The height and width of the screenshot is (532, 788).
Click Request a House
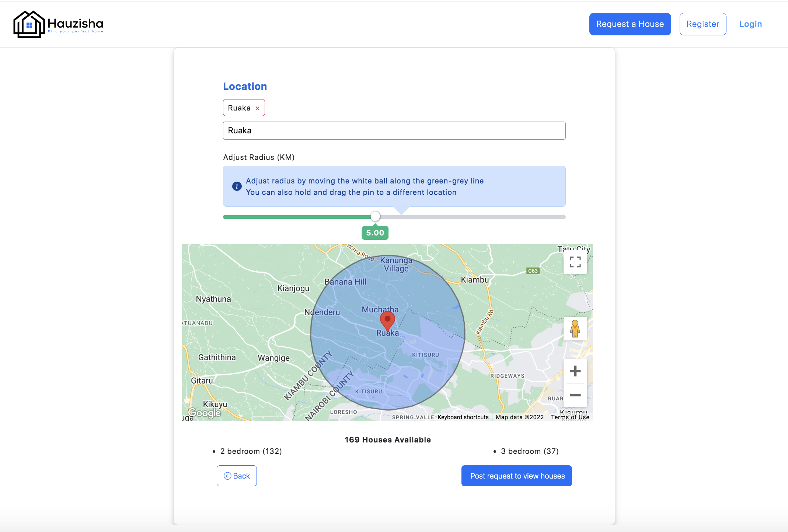(x=630, y=24)
